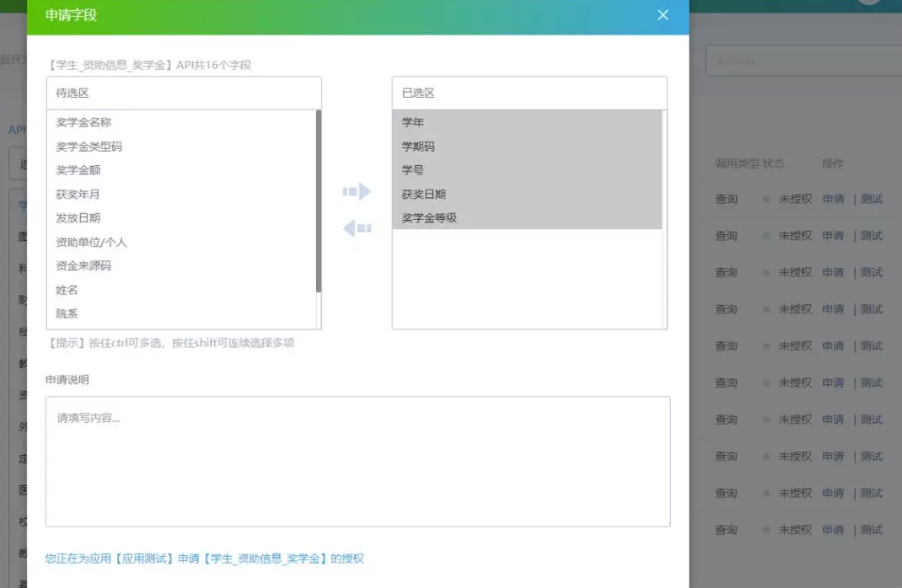Move fields back to 待选区 with left arrow

coord(357,228)
